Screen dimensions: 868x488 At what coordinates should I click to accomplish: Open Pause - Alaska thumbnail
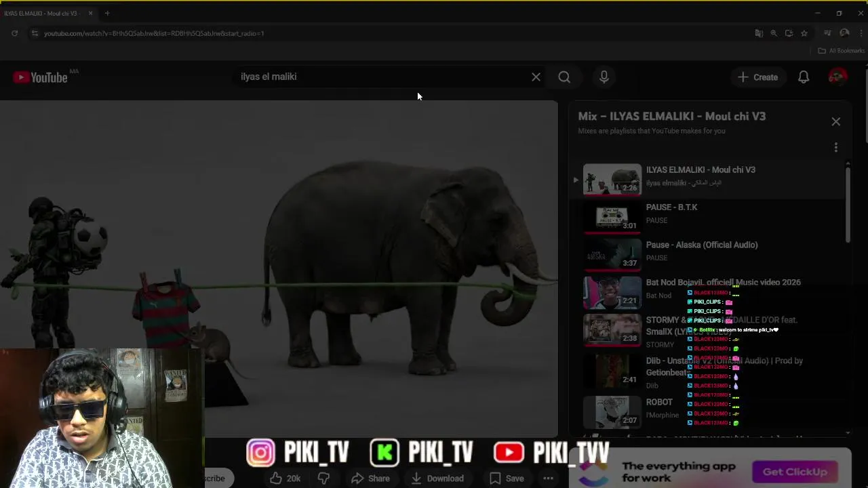[612, 255]
